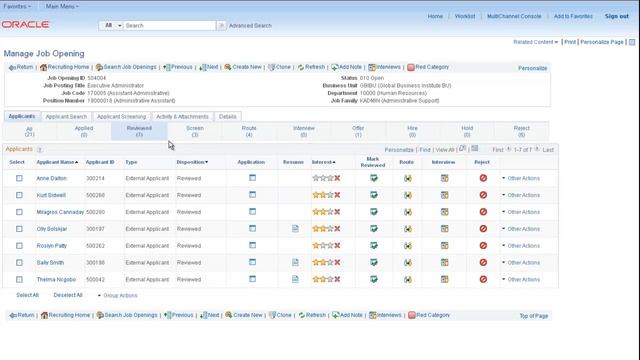Open the Main Menu dropdown

pos(62,6)
